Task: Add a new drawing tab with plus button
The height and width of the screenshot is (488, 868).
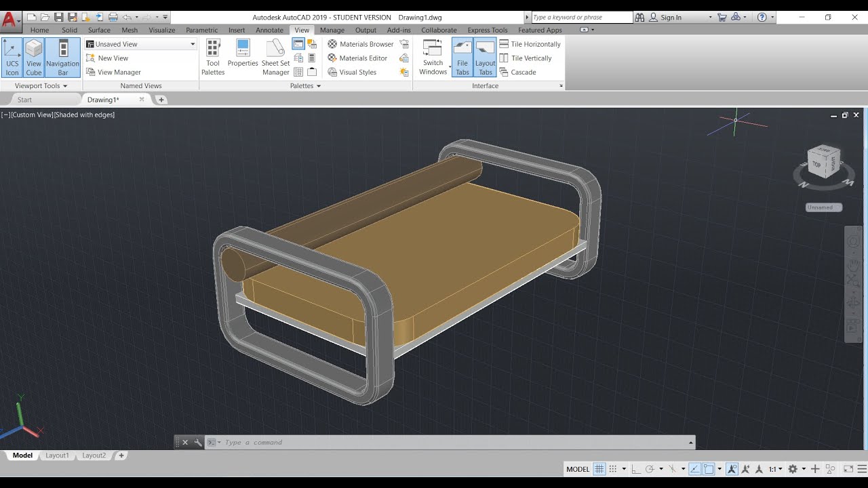Action: 161,100
